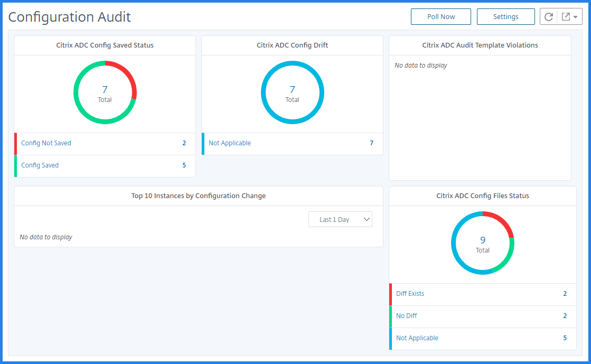Open the Config Saved link

click(x=40, y=165)
